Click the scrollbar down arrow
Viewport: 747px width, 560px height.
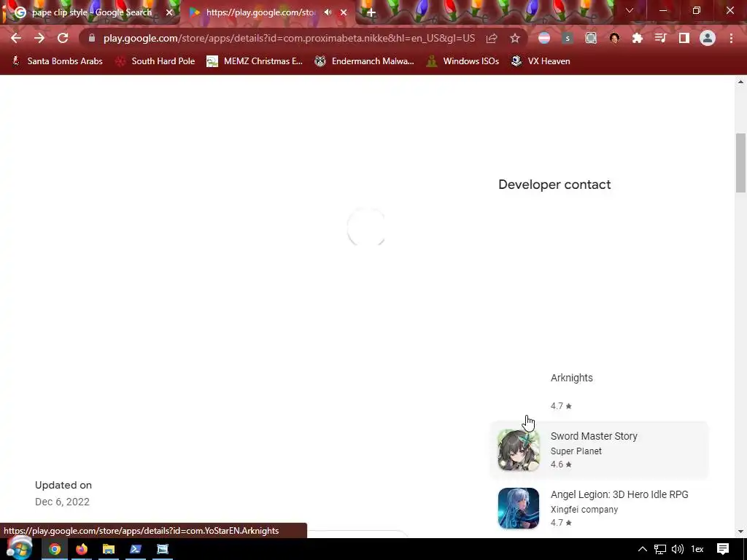(x=740, y=532)
